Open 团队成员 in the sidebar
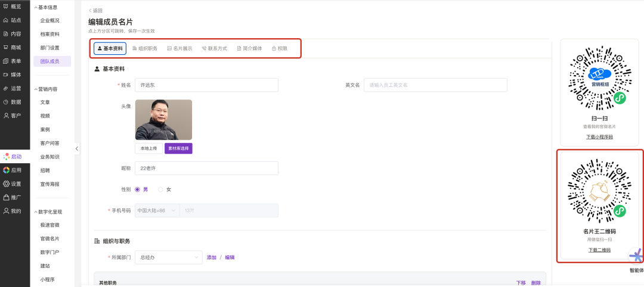644x287 pixels. [x=52, y=61]
